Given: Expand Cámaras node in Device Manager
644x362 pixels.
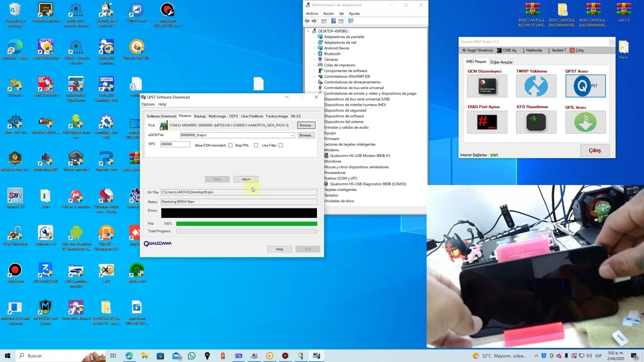Looking at the screenshot, I should point(314,59).
